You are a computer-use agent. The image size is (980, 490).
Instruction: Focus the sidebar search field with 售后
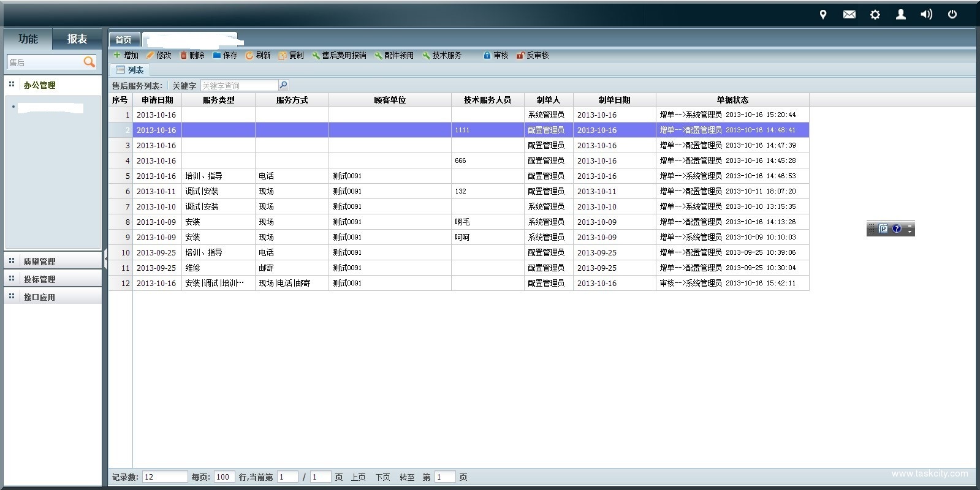coord(44,62)
